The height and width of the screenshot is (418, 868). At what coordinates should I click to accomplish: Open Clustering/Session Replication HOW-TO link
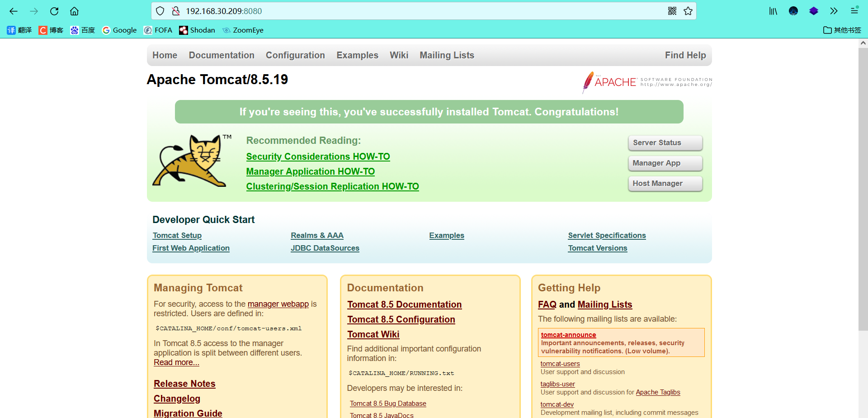(332, 186)
